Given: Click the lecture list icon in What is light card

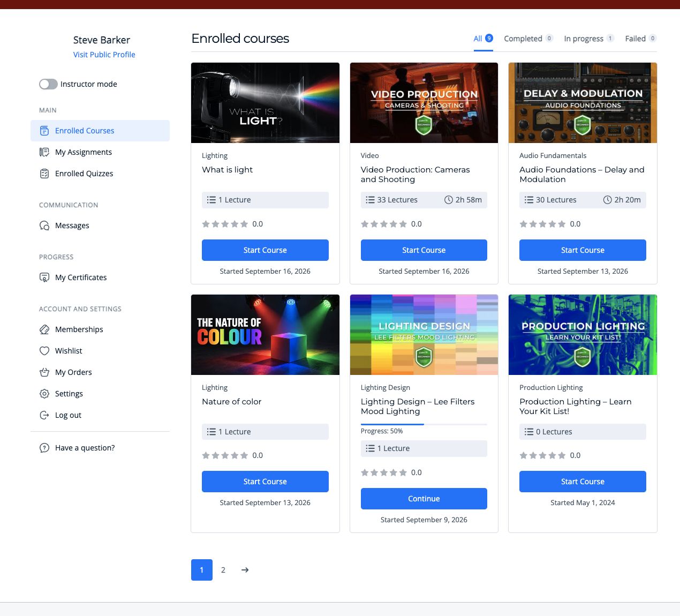Looking at the screenshot, I should (x=211, y=200).
